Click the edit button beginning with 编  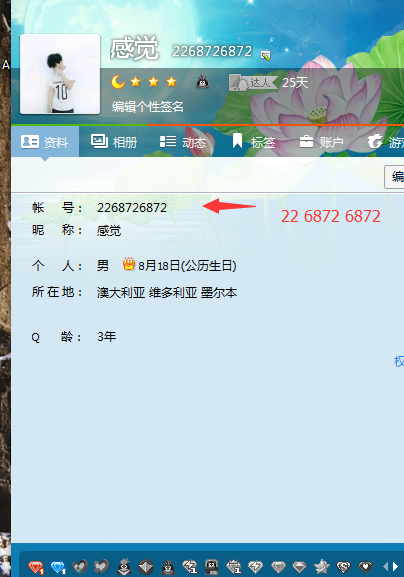click(394, 177)
